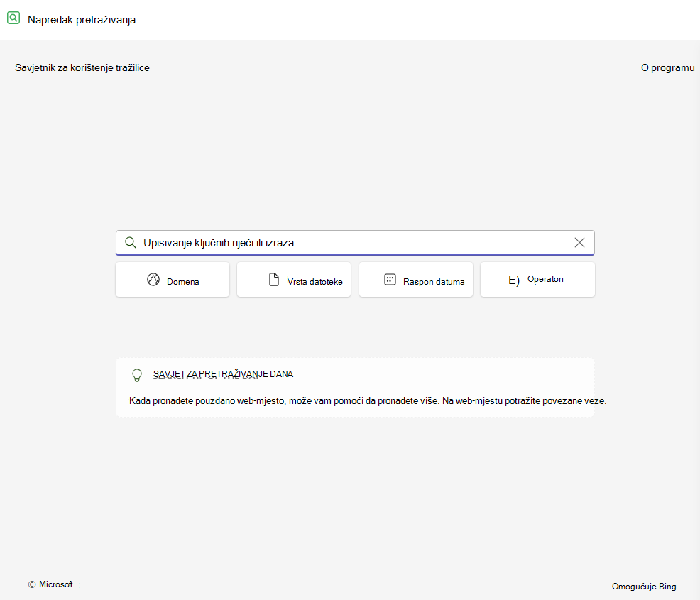Click the tip text about pouzdano web-mjesto
This screenshot has width=700, height=600.
pyautogui.click(x=368, y=401)
